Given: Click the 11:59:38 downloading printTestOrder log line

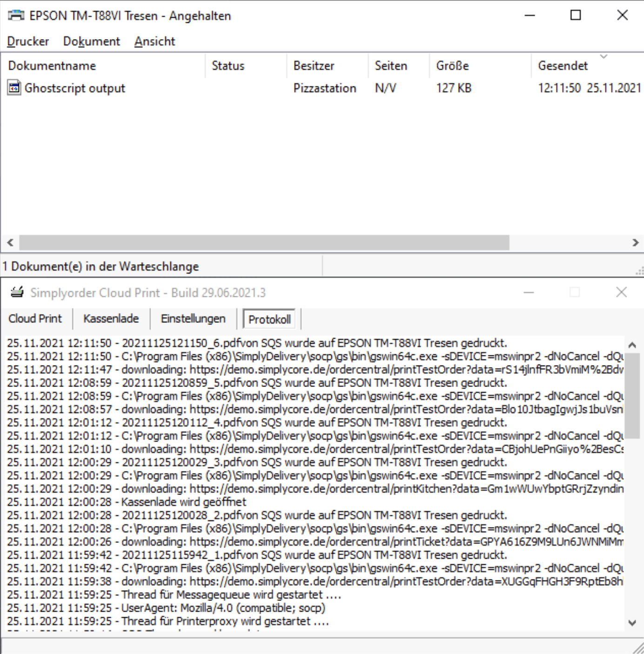Looking at the screenshot, I should click(315, 581).
